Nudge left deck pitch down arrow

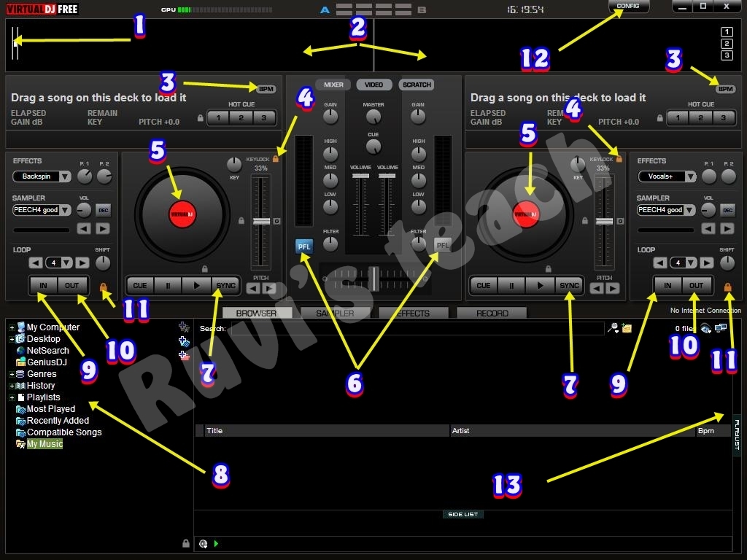point(253,288)
